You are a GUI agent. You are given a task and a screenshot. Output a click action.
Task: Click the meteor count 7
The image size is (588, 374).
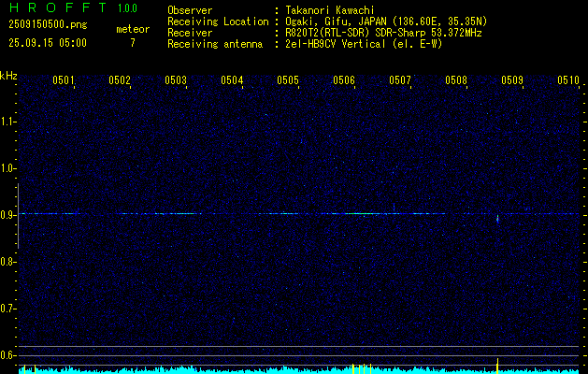pyautogui.click(x=133, y=43)
